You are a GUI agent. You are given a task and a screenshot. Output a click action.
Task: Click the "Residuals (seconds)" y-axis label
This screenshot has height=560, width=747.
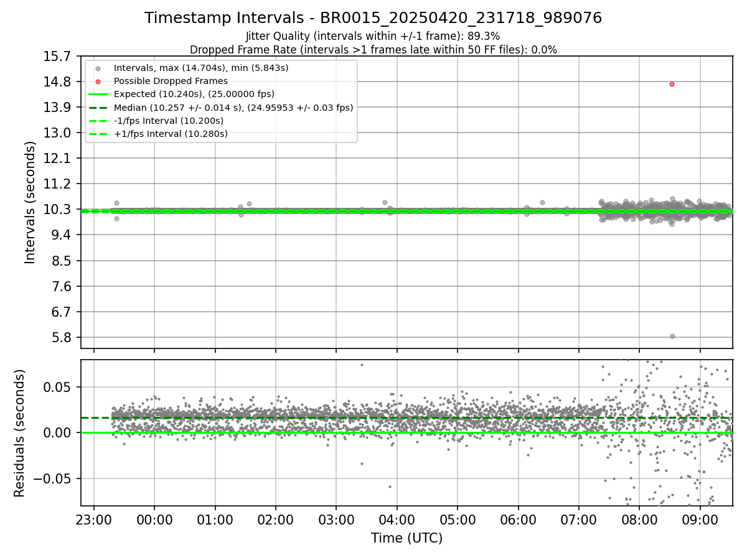(x=19, y=433)
